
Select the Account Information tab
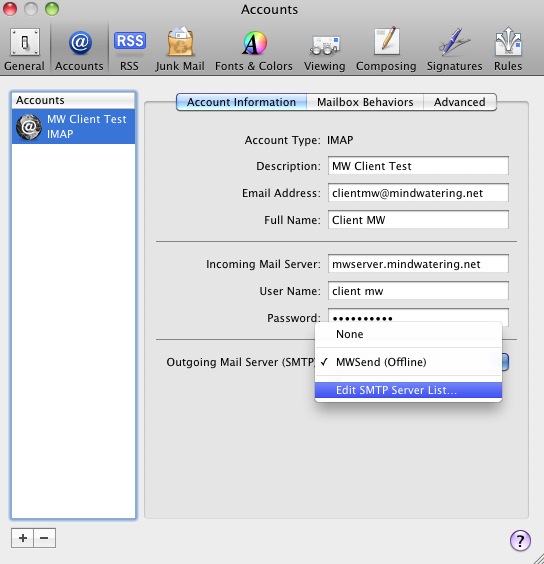(x=241, y=102)
